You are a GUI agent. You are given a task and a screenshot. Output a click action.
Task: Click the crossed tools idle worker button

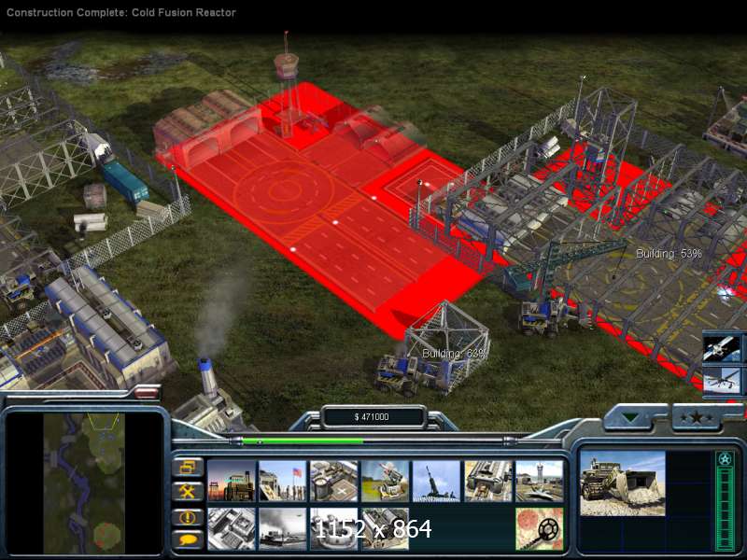188,492
